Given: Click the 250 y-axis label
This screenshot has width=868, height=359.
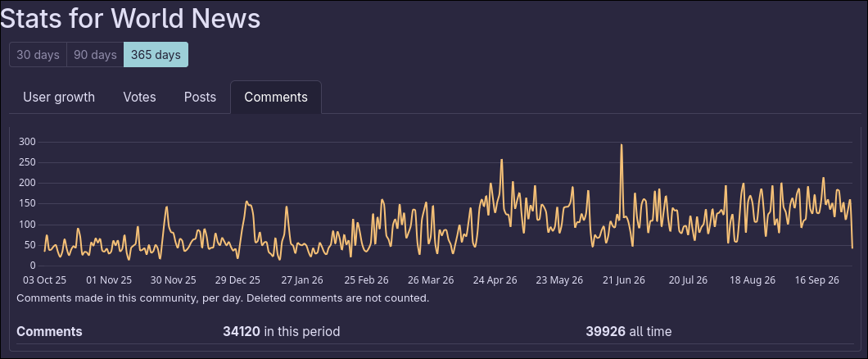Looking at the screenshot, I should pos(27,162).
